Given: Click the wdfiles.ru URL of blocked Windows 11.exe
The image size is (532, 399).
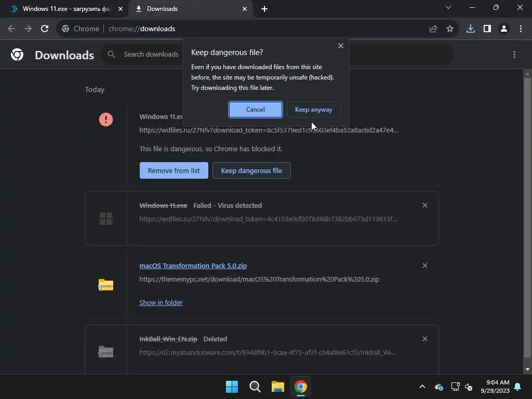Looking at the screenshot, I should tap(269, 130).
